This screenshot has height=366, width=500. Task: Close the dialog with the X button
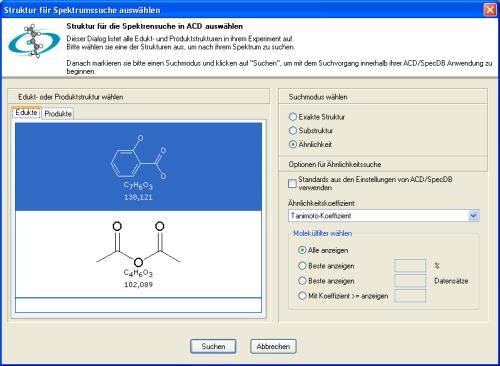click(490, 10)
